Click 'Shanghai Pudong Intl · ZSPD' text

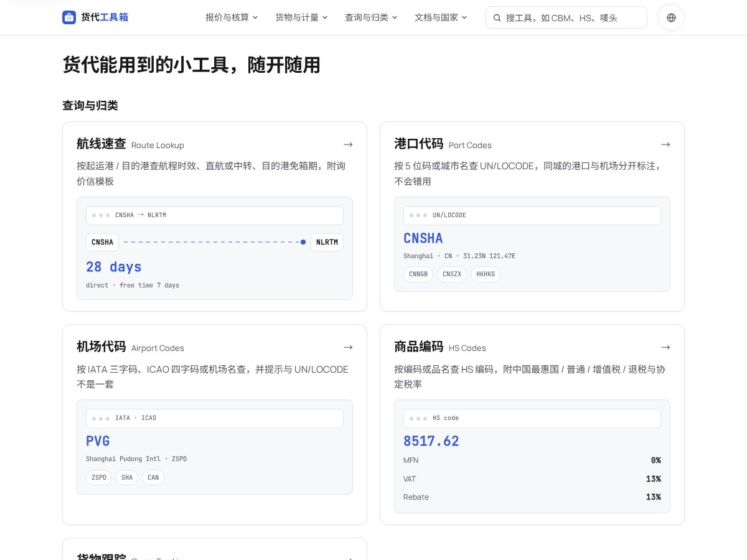tap(136, 459)
